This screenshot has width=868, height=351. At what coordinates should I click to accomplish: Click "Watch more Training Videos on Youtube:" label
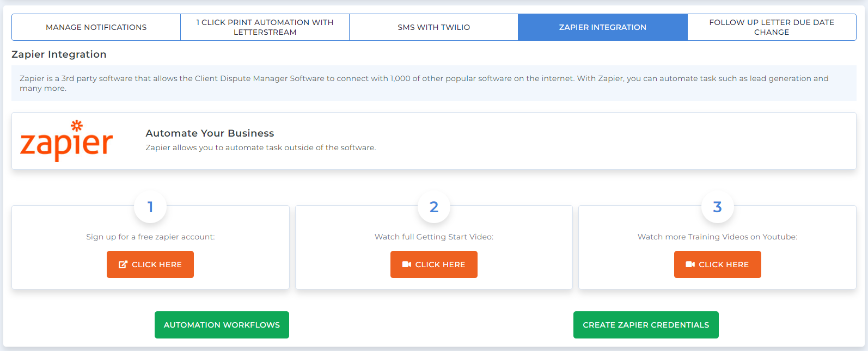point(718,237)
